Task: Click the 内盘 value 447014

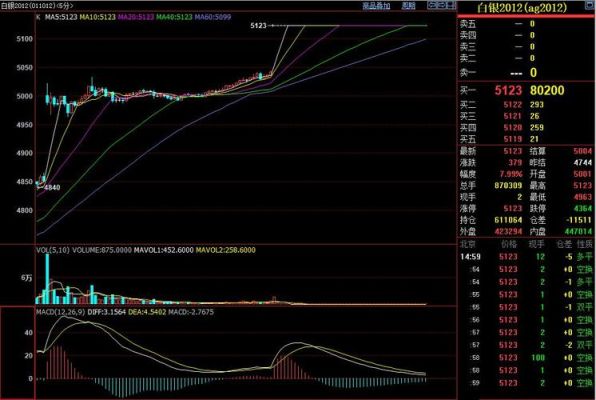Action: tap(578, 232)
